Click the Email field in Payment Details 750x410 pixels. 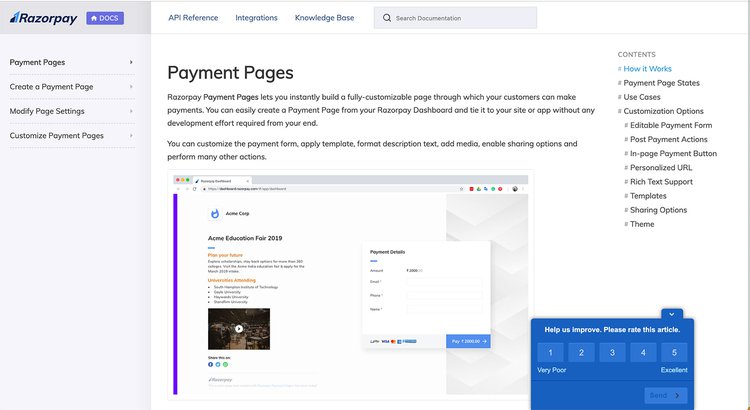coord(444,282)
